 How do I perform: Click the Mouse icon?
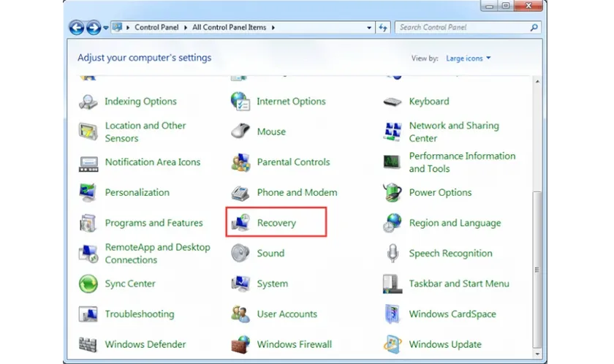pyautogui.click(x=240, y=131)
